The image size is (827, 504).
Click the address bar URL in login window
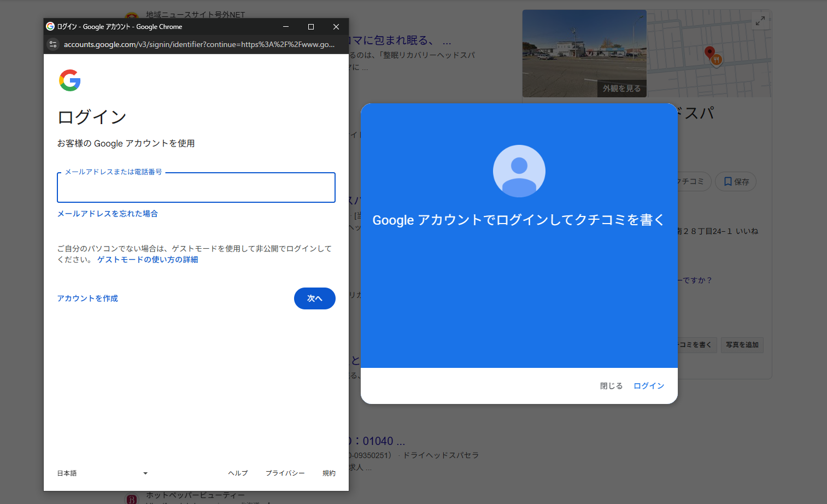[199, 44]
